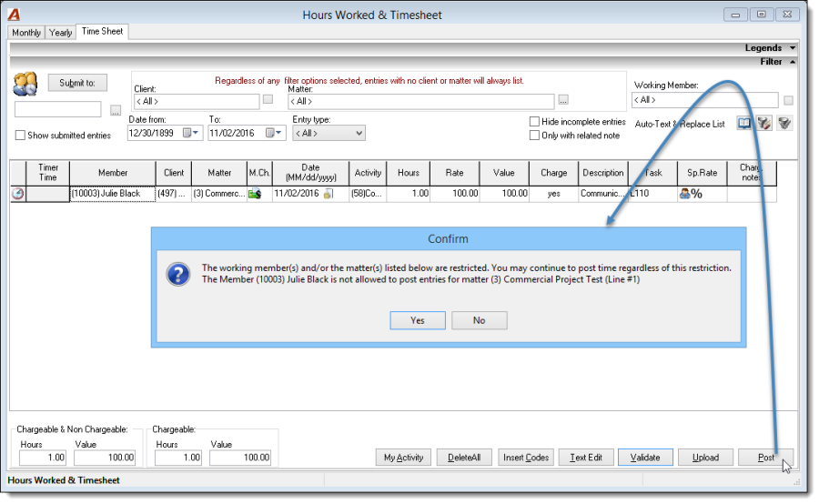Click the special rate percent icon in row
The height and width of the screenshot is (504, 819).
(x=691, y=194)
